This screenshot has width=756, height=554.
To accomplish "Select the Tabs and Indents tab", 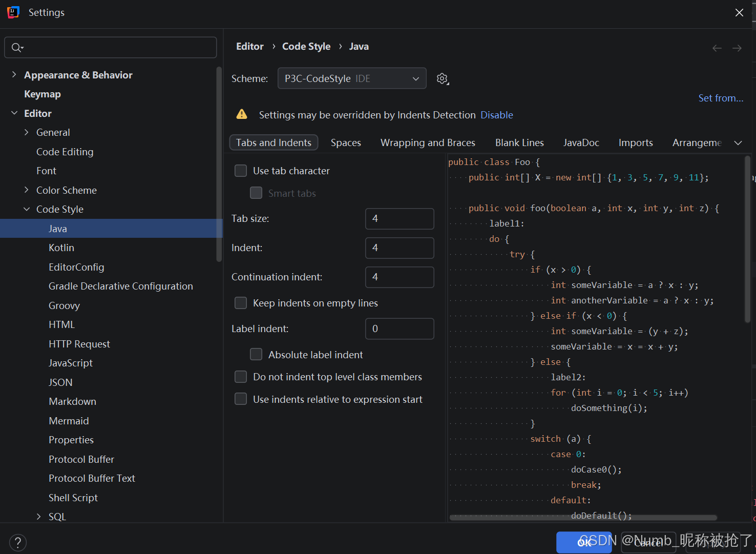I will 274,142.
